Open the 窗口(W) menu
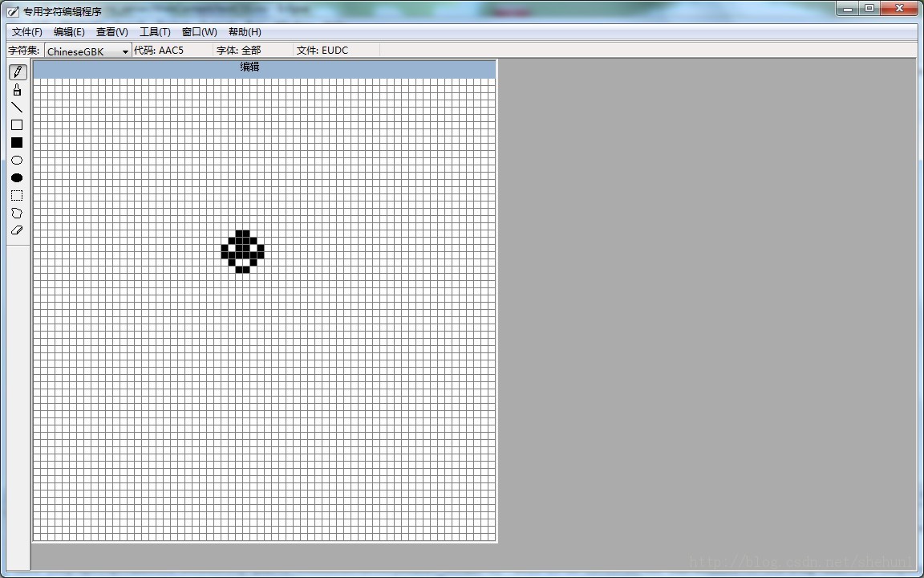This screenshot has height=578, width=924. click(199, 32)
